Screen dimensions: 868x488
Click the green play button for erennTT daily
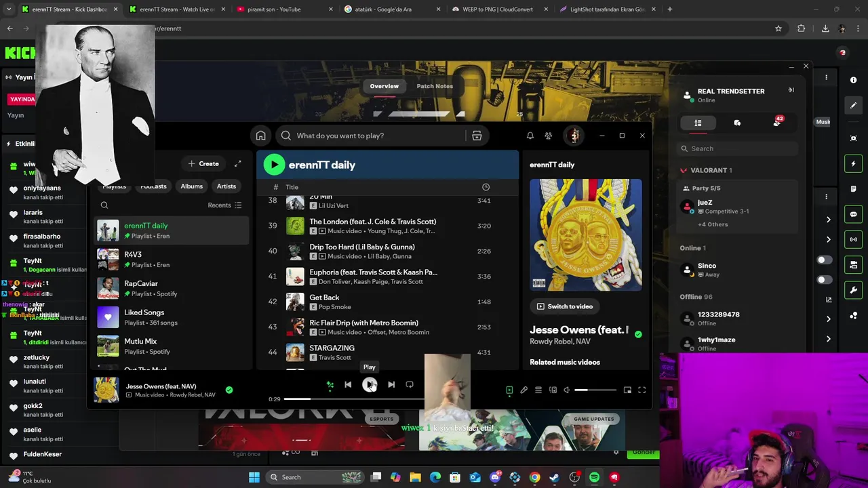pyautogui.click(x=274, y=165)
